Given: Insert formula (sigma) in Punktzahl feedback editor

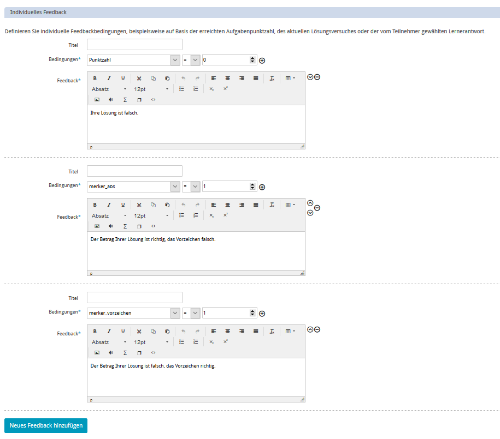Looking at the screenshot, I should pyautogui.click(x=125, y=99).
